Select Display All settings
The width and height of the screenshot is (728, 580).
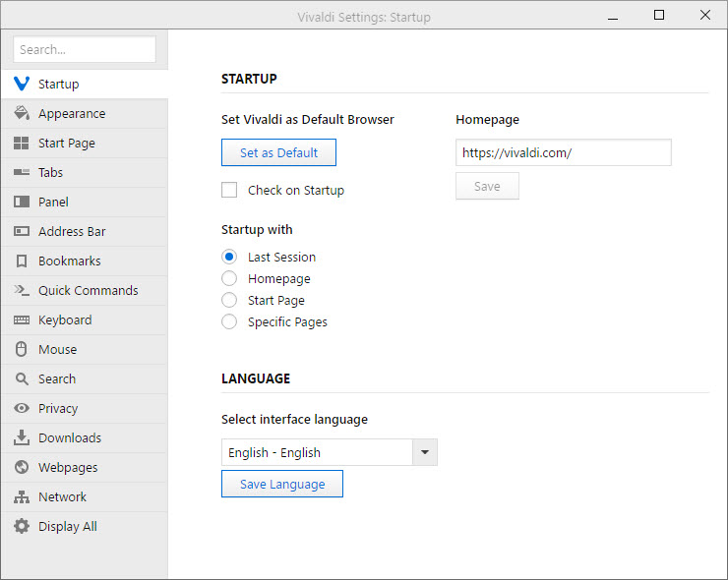coord(84,526)
